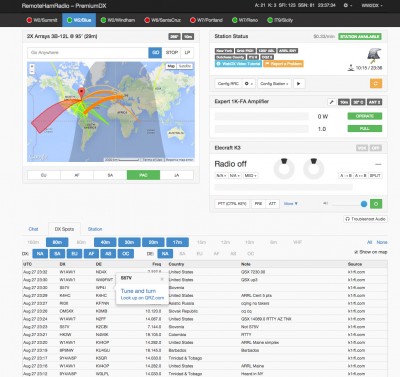Viewport: 400px width, 377px height.
Task: Select the W1/Windham station tab
Action: [118, 20]
